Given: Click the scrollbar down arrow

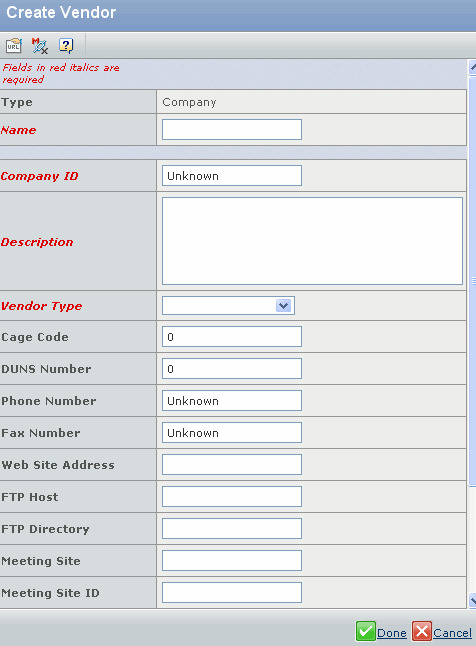Looking at the screenshot, I should [472, 600].
